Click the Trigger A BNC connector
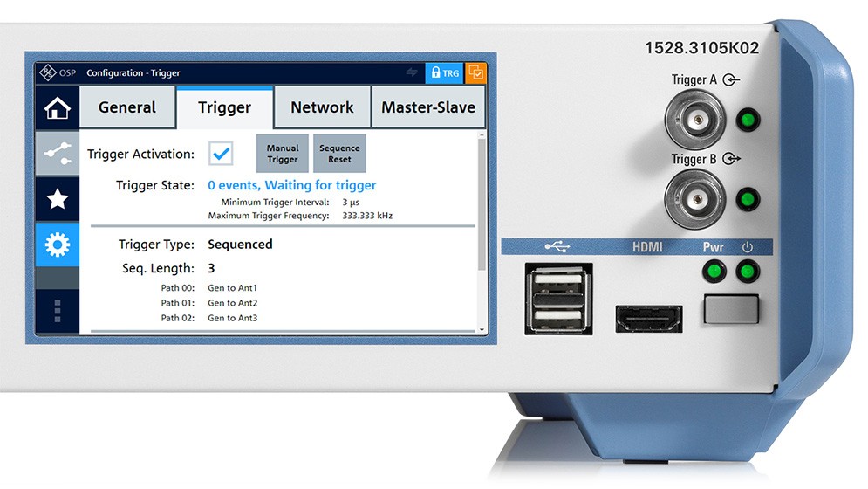Screen dimensions: 868x489 click(694, 120)
